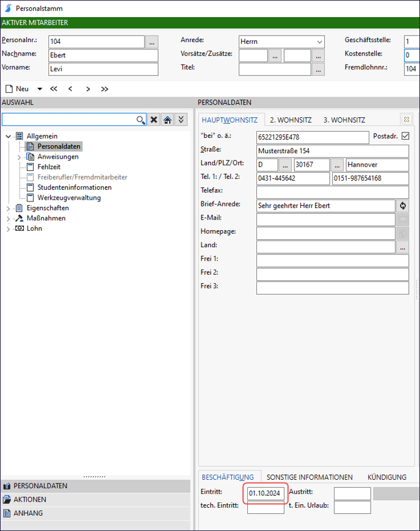Open PERSONALDATEN section in bottom navigation
The height and width of the screenshot is (531, 420).
tap(95, 486)
